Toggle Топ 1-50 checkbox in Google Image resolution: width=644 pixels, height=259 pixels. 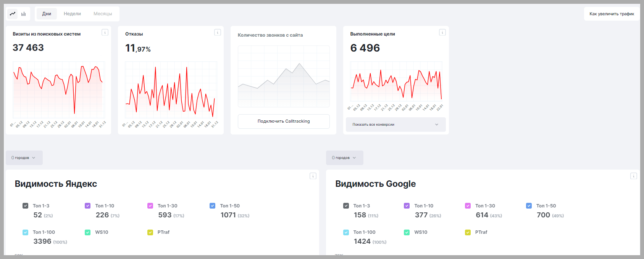[x=529, y=206]
